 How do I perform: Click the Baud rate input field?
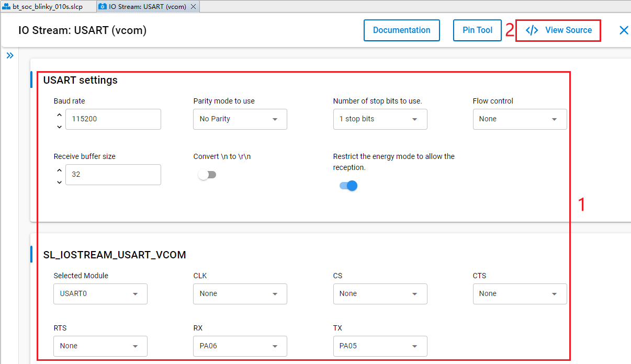coord(113,119)
